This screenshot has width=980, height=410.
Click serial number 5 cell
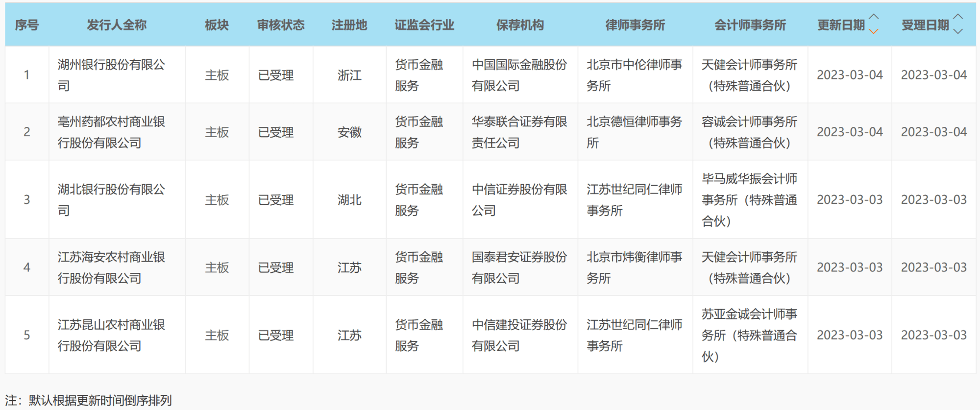[x=27, y=335]
